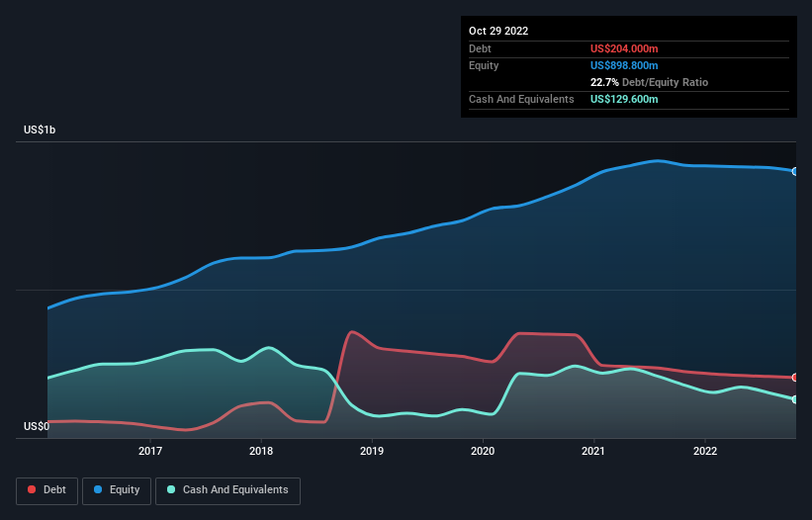Click the US$898.800m equity value

pos(624,65)
